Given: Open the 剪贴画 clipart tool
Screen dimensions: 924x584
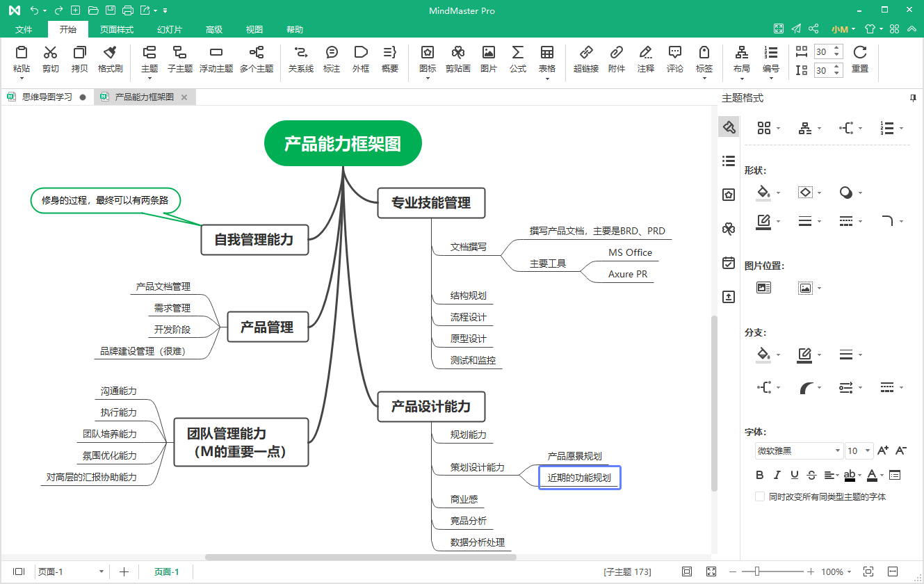Looking at the screenshot, I should 457,59.
